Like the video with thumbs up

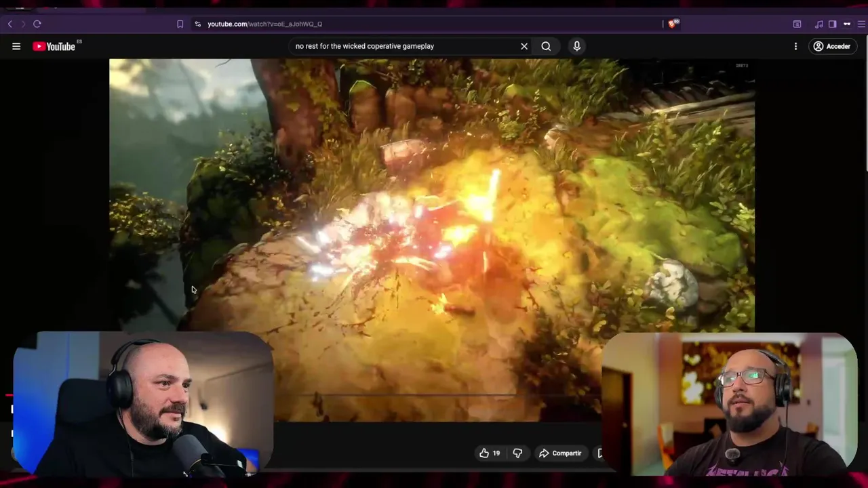(490, 453)
